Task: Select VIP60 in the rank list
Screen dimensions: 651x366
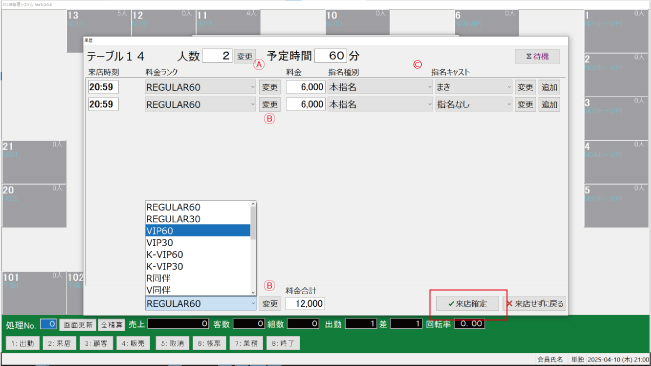Action: point(198,231)
